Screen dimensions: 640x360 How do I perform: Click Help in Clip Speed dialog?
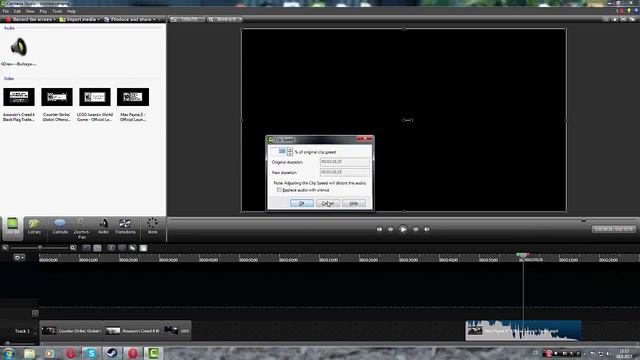coord(354,203)
